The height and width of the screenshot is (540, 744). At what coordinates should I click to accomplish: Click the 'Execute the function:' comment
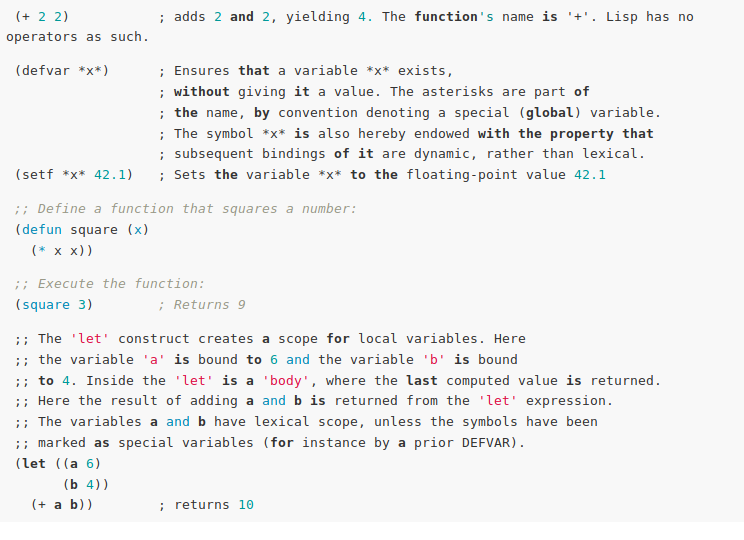point(121,284)
